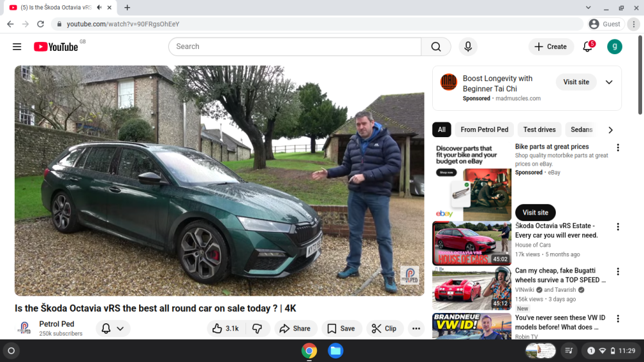Open the holding space tray previews
The image size is (644, 362).
click(540, 351)
